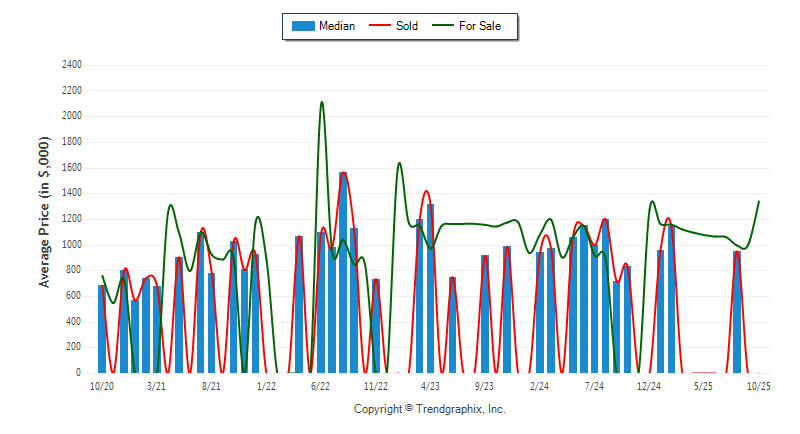Viewport: 800px width, 434px height.
Task: Select the 4/23 x-axis tick label
Action: (430, 386)
